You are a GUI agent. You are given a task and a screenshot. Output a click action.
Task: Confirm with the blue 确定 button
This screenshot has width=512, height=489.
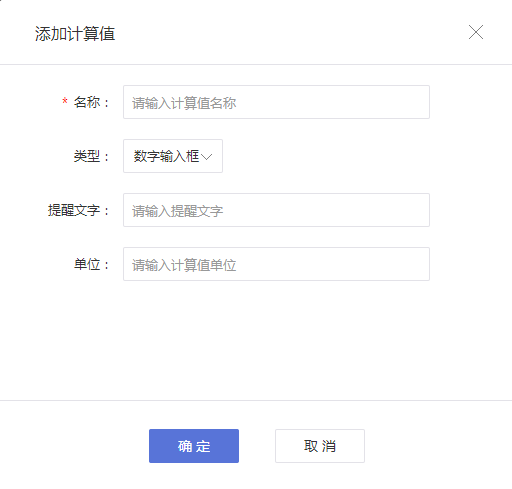[x=194, y=446]
